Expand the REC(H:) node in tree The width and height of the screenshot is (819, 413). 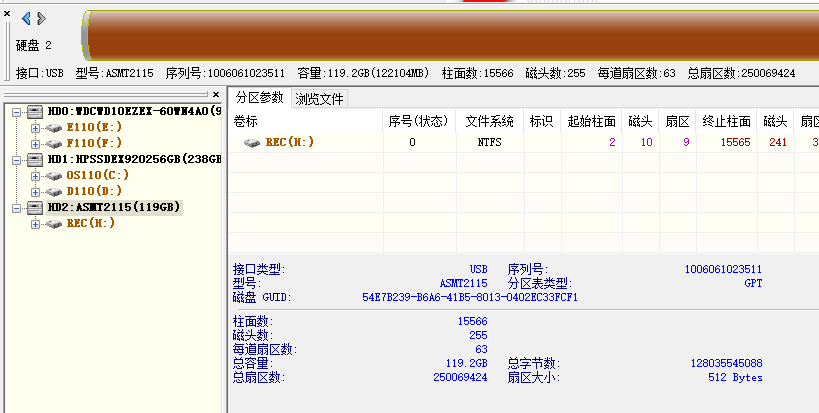click(x=36, y=223)
